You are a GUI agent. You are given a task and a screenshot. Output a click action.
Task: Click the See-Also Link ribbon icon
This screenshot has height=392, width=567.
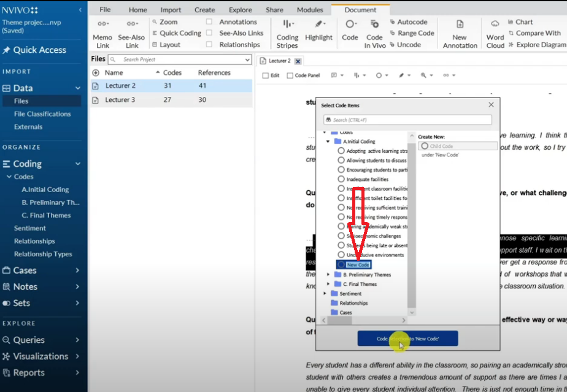pyautogui.click(x=131, y=34)
